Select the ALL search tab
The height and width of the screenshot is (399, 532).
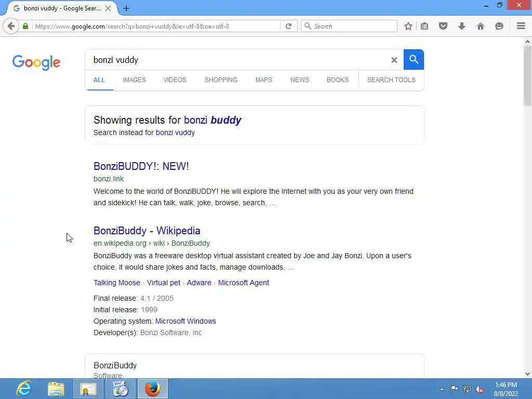point(99,80)
